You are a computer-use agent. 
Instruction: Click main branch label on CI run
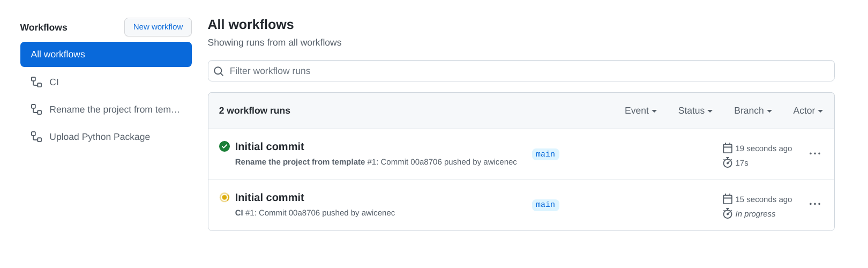[545, 205]
